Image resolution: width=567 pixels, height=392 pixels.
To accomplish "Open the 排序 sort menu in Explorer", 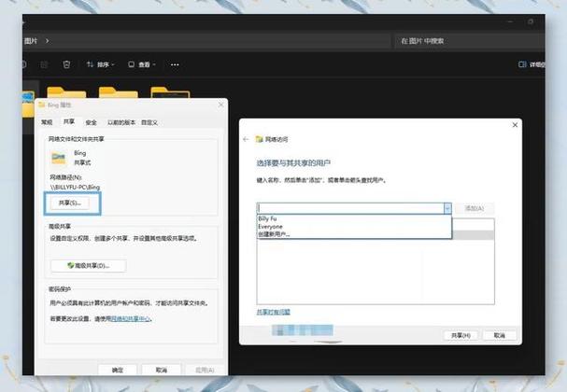I will click(x=101, y=64).
